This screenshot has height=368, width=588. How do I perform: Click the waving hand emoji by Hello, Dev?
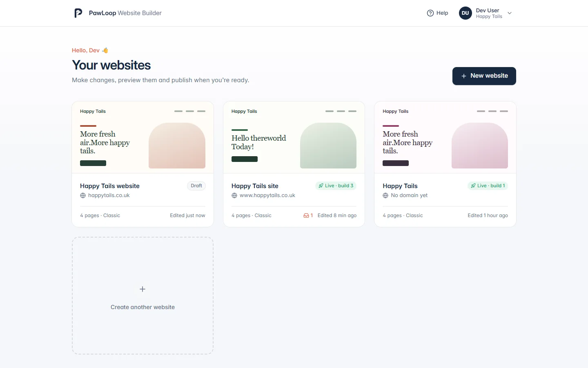coord(105,50)
